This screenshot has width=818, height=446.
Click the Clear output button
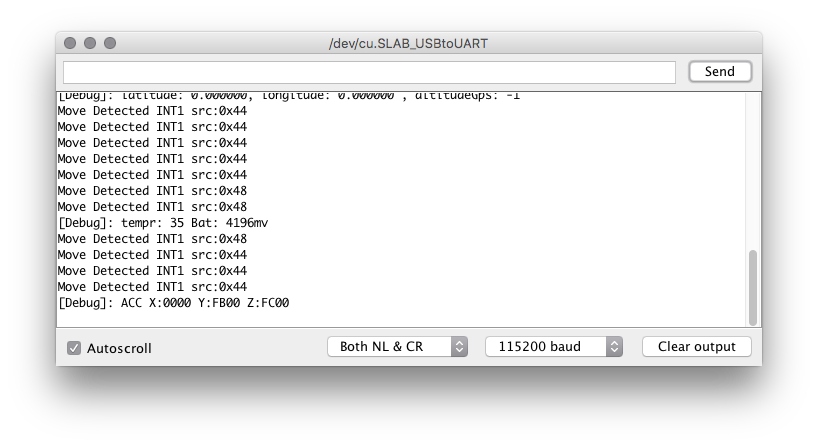click(696, 346)
